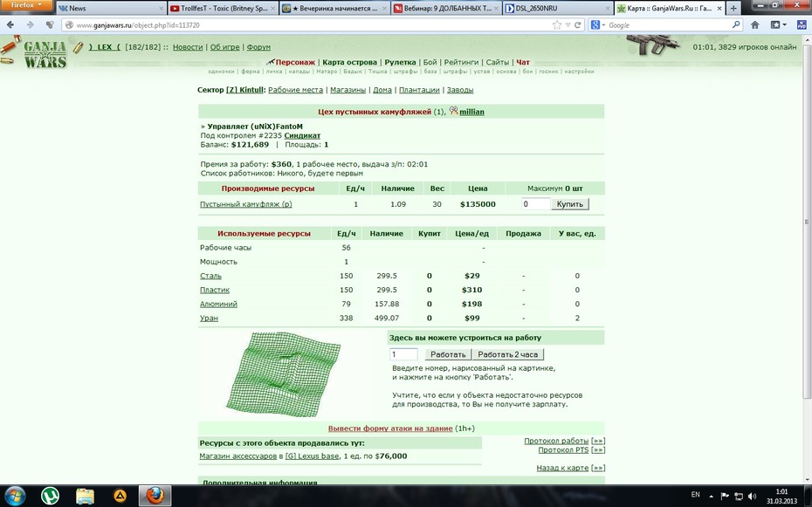Click the Купить button
The width and height of the screenshot is (812, 507).
569,204
